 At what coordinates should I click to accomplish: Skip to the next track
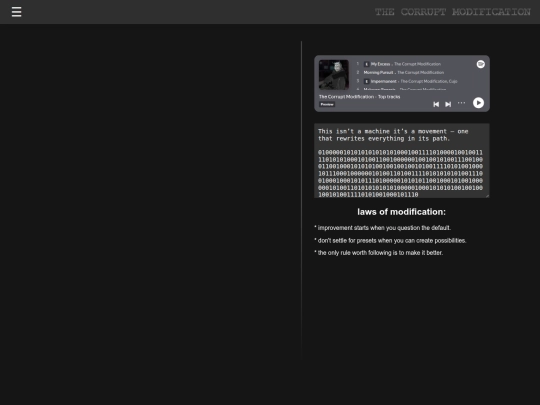tap(448, 104)
